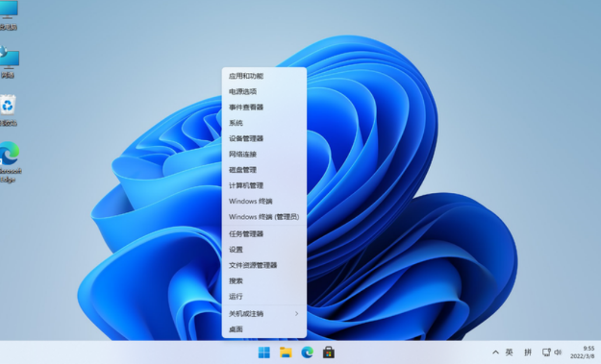
Task: Choose 任务管理器 in the menu
Action: 246,234
